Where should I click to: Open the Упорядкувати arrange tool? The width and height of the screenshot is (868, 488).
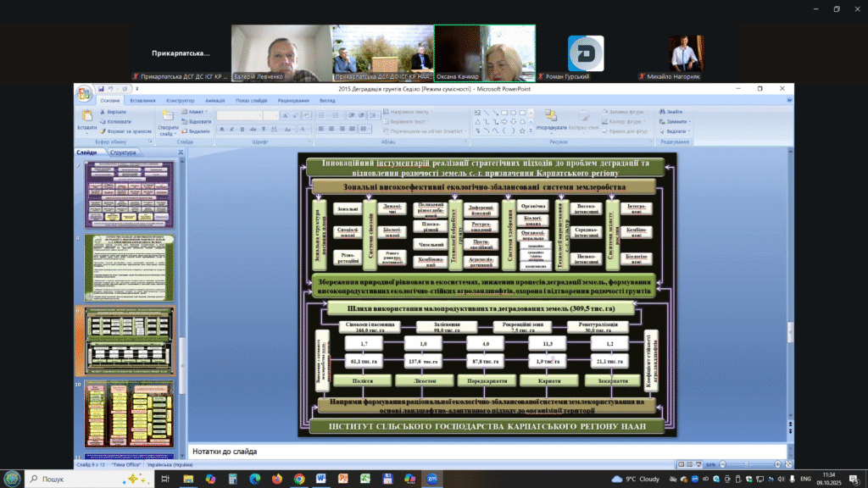coord(551,118)
